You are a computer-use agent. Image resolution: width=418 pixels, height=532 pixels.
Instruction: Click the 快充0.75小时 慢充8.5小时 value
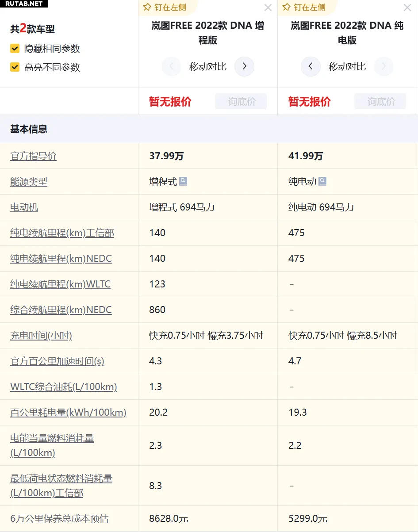343,336
